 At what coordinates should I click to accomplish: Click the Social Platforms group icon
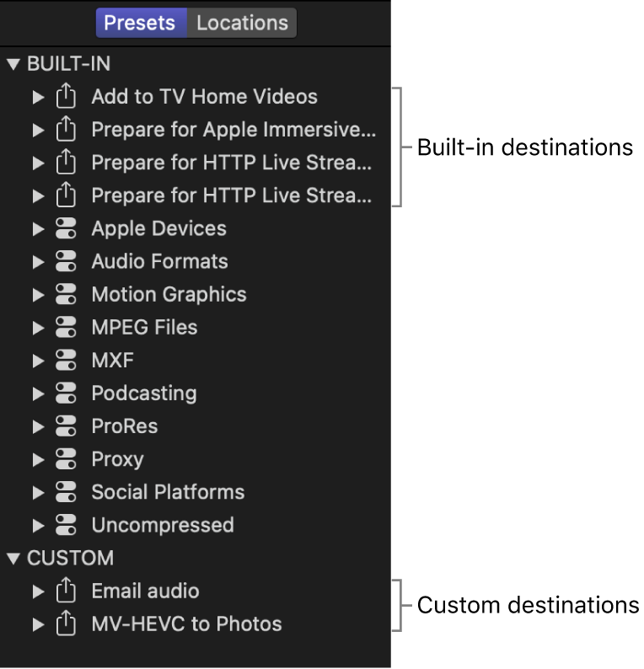tap(66, 492)
